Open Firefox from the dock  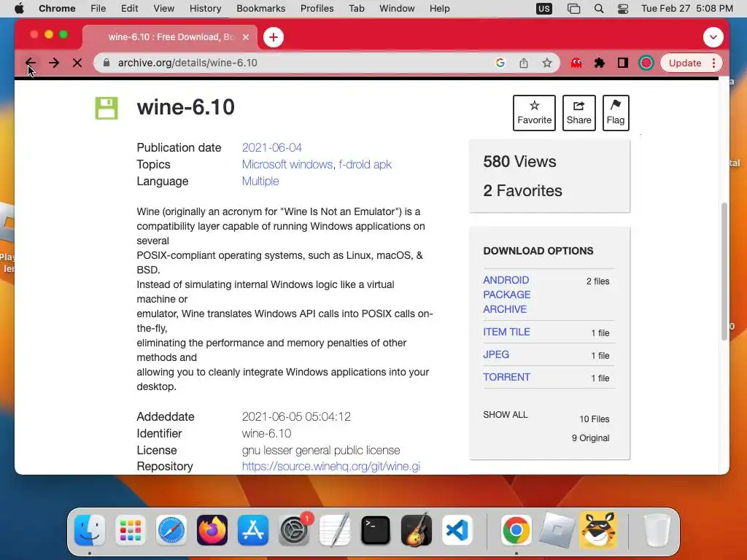click(212, 530)
